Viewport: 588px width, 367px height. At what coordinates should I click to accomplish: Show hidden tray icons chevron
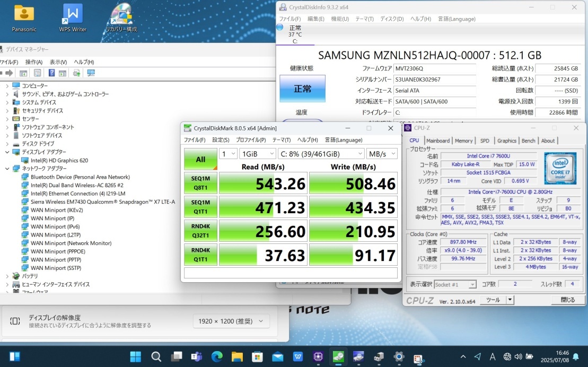click(x=463, y=356)
